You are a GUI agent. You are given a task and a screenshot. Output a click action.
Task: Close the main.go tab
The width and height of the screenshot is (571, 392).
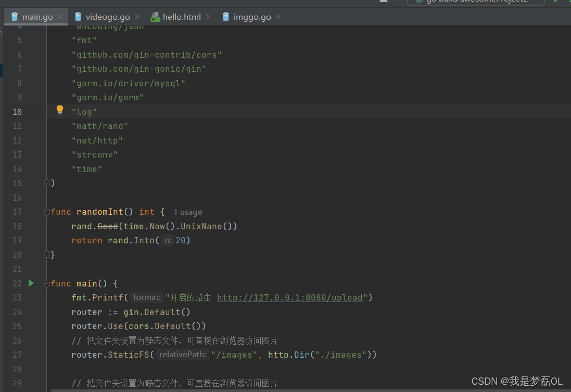click(60, 17)
